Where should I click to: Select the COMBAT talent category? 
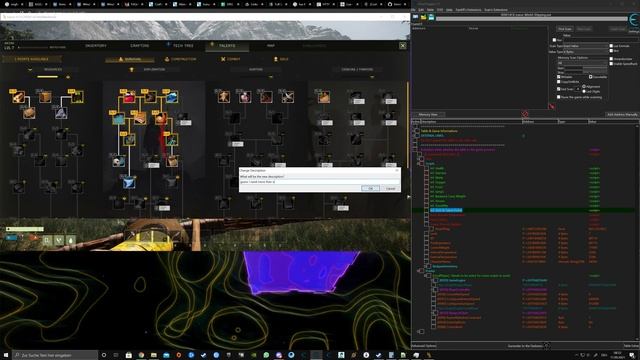tap(231, 59)
